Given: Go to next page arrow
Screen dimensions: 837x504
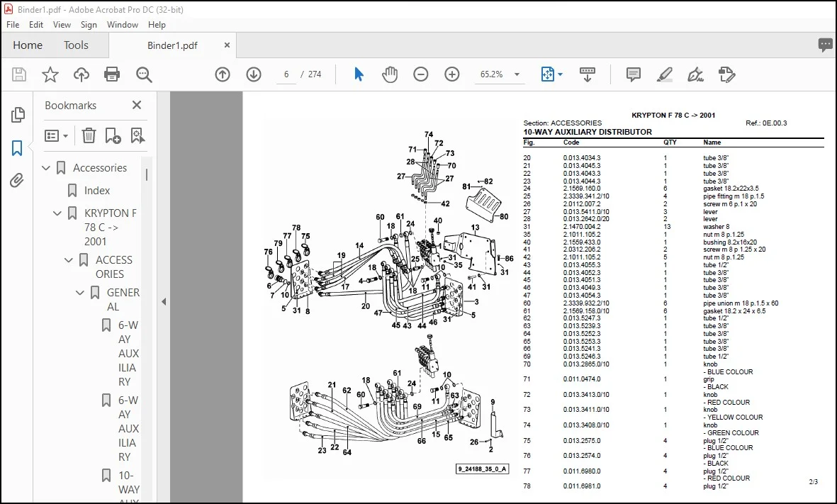Looking at the screenshot, I should (x=254, y=74).
